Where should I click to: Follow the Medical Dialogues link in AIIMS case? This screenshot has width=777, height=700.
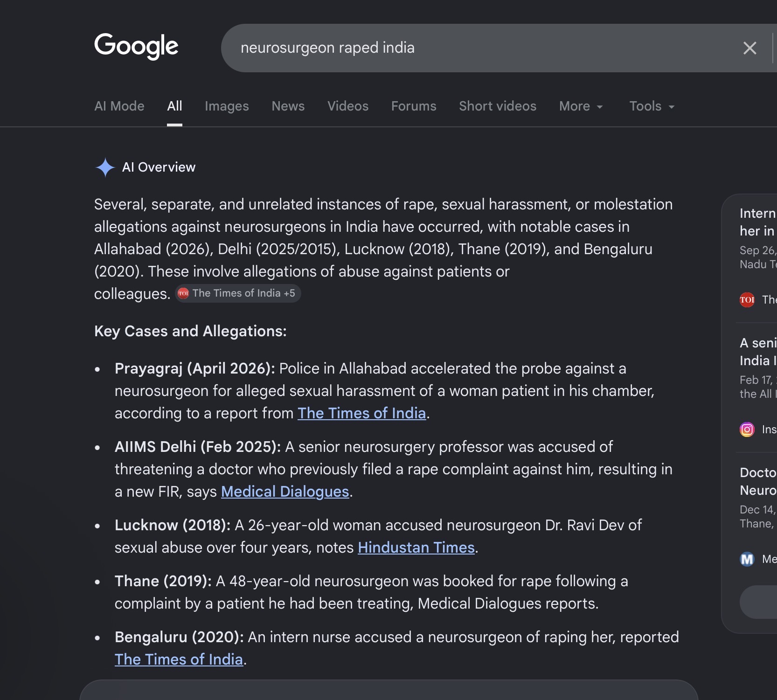(285, 492)
